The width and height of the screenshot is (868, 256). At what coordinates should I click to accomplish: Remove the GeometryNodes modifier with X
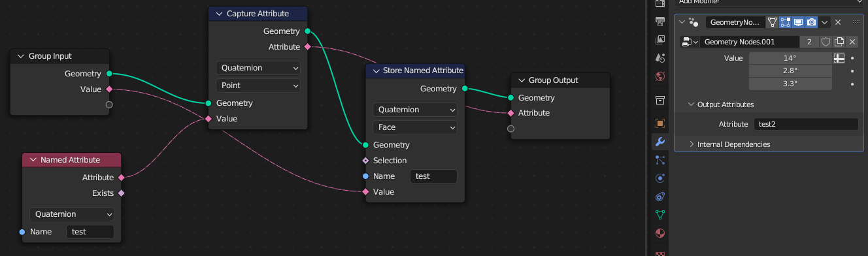(838, 22)
